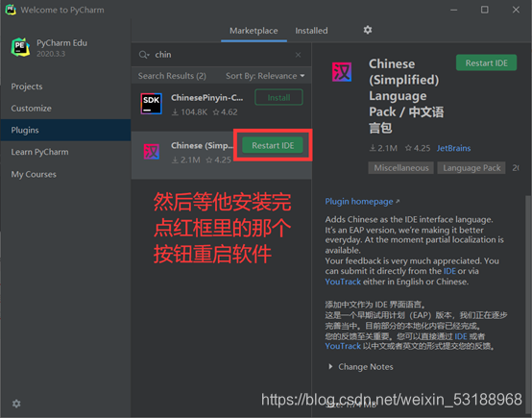Click the Search Results (2) label
The height and width of the screenshot is (418, 532).
tap(172, 76)
